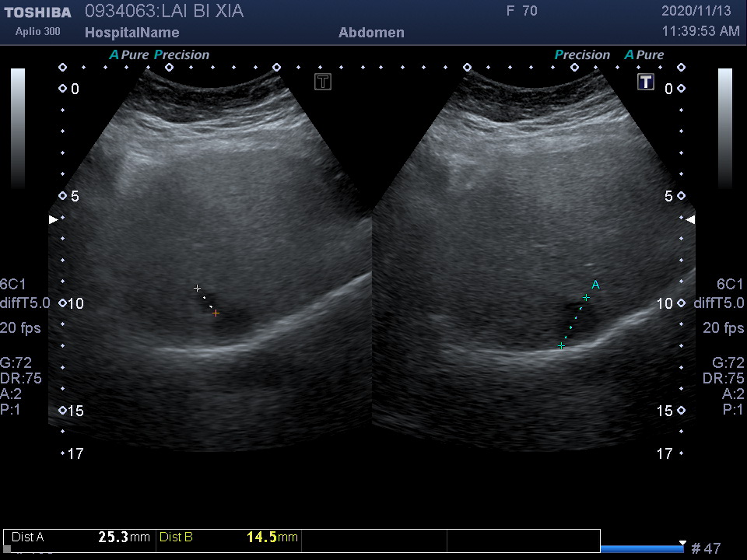Viewport: 747px width, 560px height.
Task: Click the right 20 fps readout
Action: pos(723,328)
